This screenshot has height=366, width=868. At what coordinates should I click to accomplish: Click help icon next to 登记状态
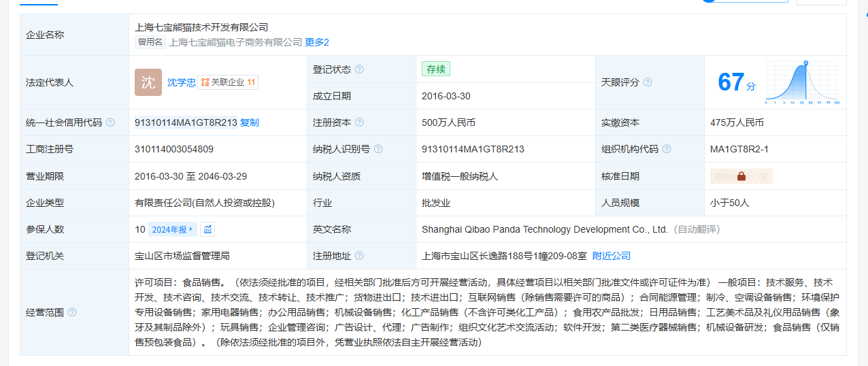(359, 69)
